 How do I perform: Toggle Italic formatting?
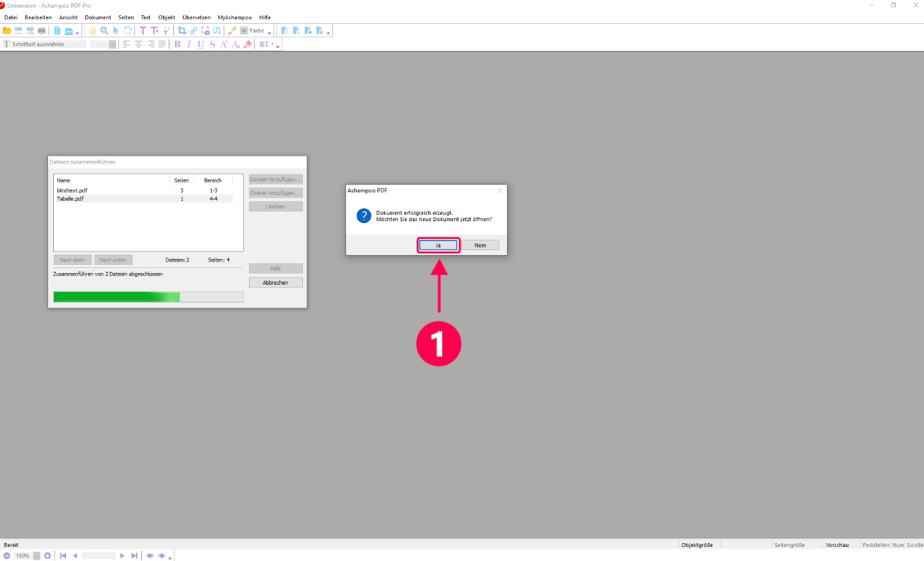(x=189, y=44)
